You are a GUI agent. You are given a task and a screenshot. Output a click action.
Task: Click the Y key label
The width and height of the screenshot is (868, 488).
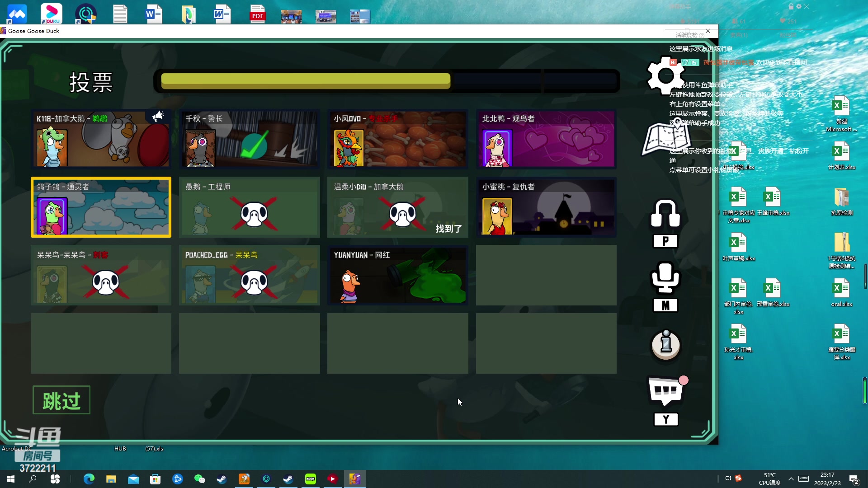(666, 420)
